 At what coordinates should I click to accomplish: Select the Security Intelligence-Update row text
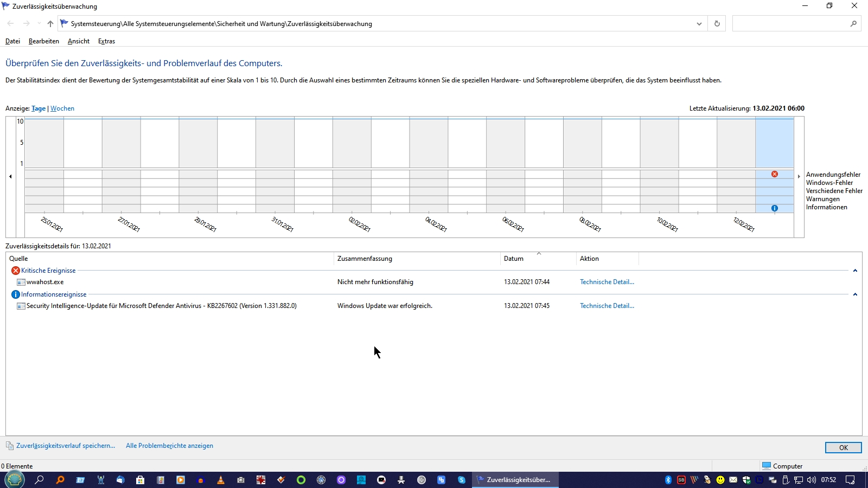click(162, 306)
